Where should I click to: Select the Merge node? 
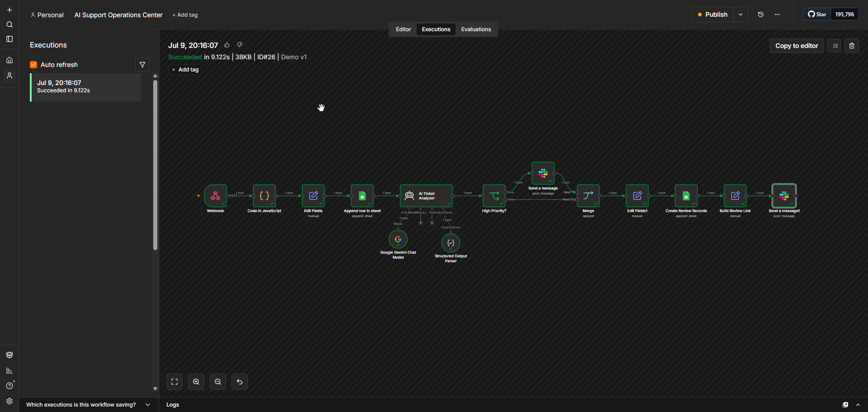point(588,196)
